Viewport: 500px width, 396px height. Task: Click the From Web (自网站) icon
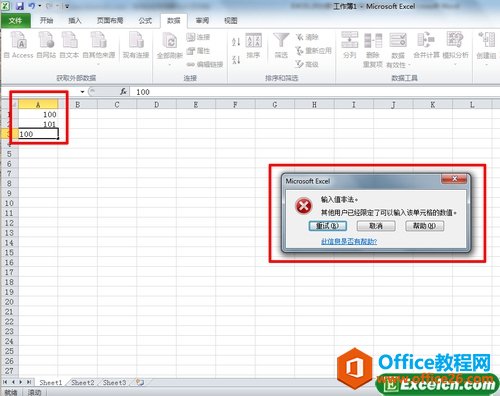[x=46, y=45]
